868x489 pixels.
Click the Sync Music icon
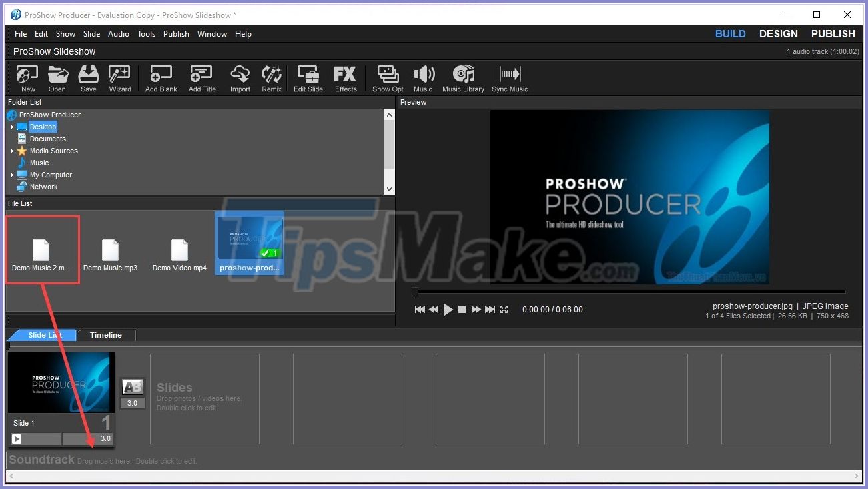[509, 78]
